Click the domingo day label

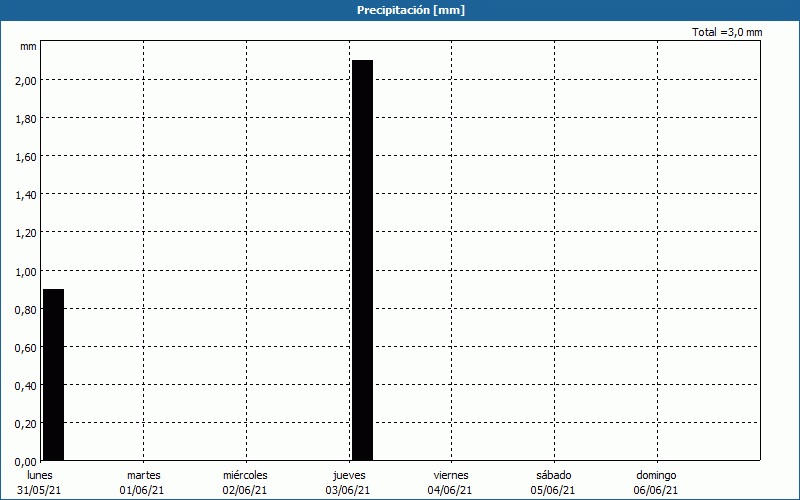(x=656, y=476)
